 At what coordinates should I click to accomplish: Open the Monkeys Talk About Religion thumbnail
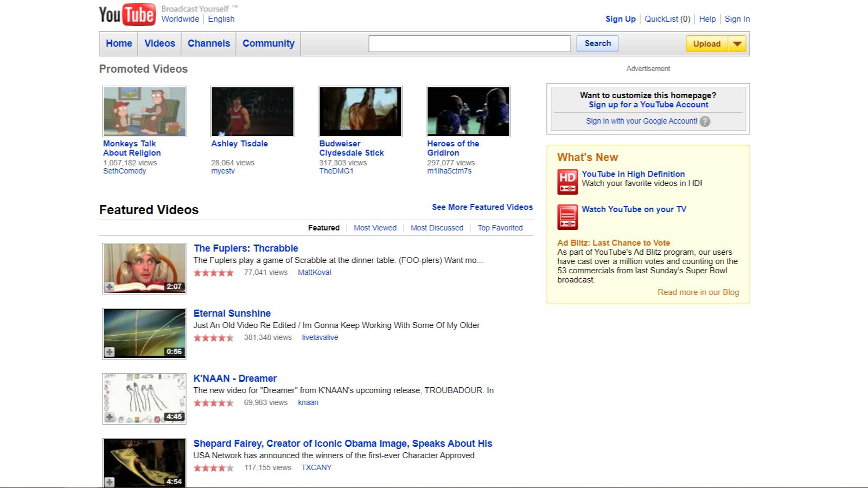(144, 111)
